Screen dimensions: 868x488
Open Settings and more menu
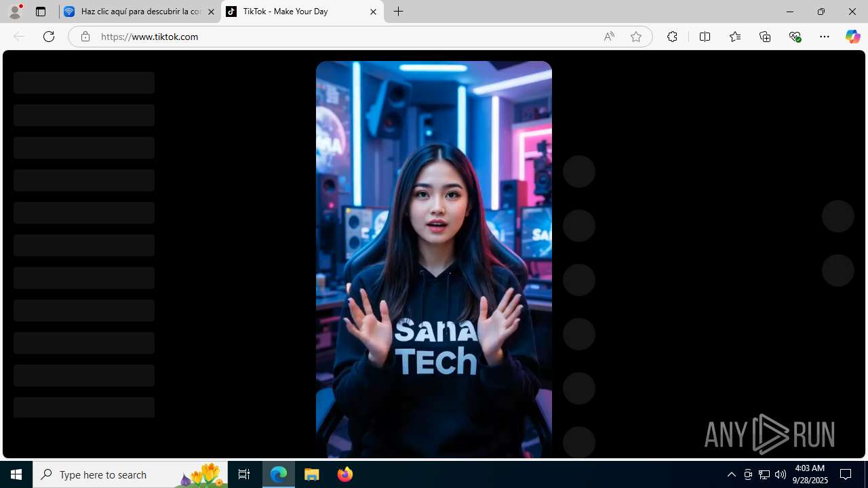tap(825, 37)
